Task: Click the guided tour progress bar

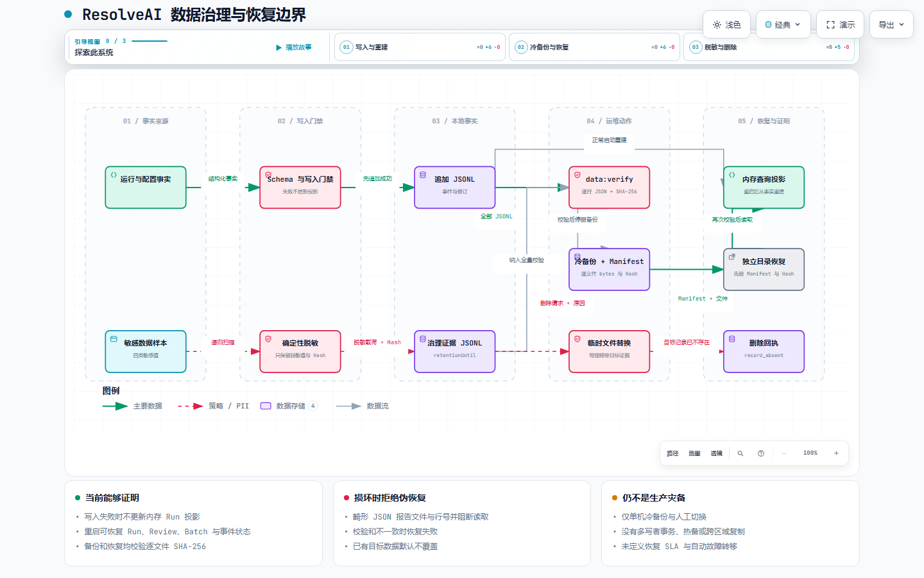Action: [149, 41]
